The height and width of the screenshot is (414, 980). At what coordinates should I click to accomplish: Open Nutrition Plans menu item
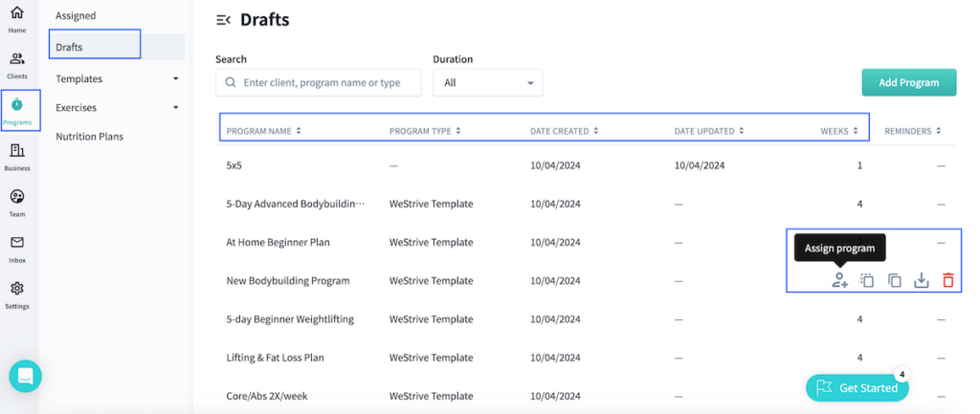[89, 137]
